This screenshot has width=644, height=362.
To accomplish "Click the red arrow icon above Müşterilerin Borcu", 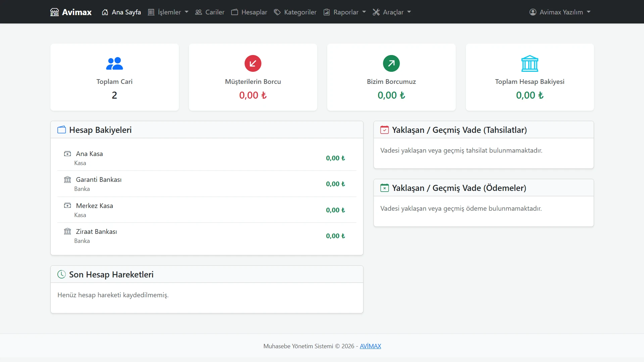I will [x=253, y=63].
